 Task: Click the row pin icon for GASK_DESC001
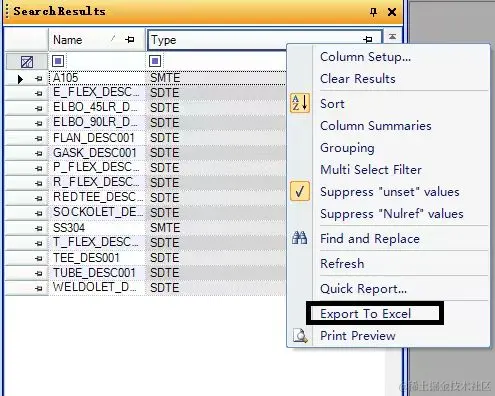[39, 154]
